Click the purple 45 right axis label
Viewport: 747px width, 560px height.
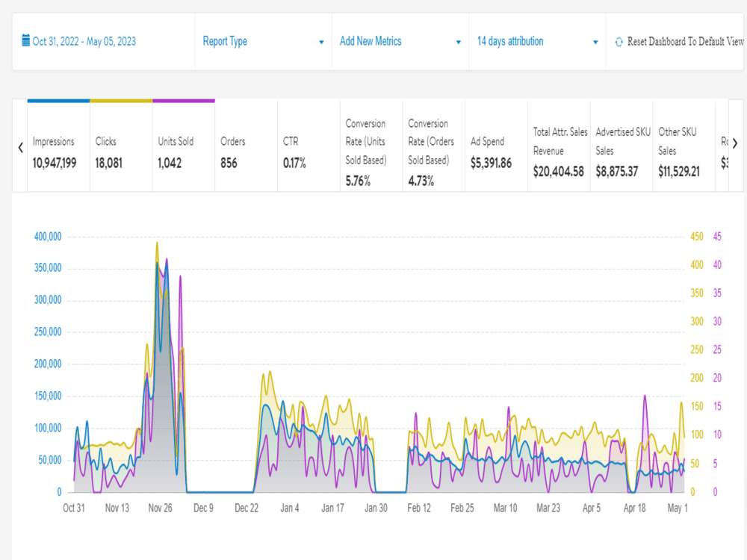pos(717,237)
